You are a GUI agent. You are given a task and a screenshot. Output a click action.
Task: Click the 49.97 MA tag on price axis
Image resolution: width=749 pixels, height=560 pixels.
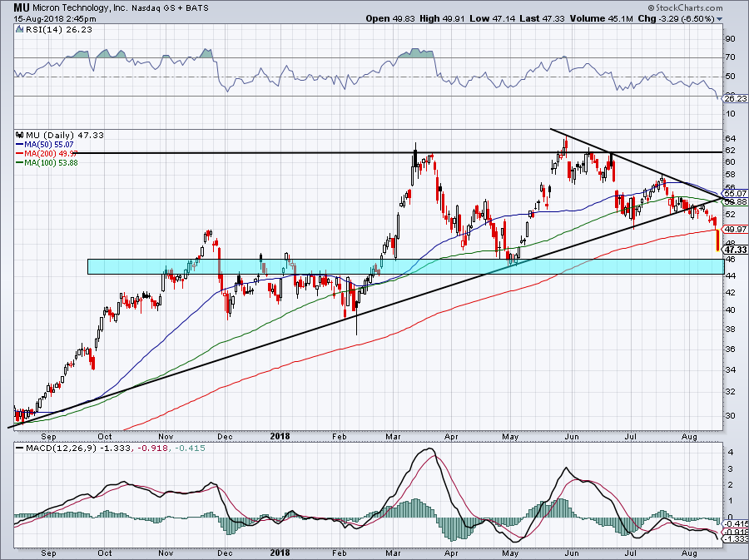click(x=735, y=229)
